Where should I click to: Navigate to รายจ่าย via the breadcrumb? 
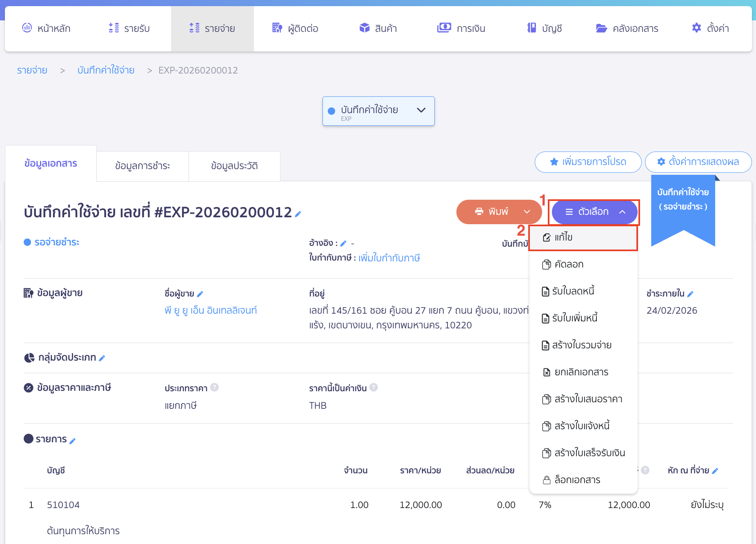point(32,70)
